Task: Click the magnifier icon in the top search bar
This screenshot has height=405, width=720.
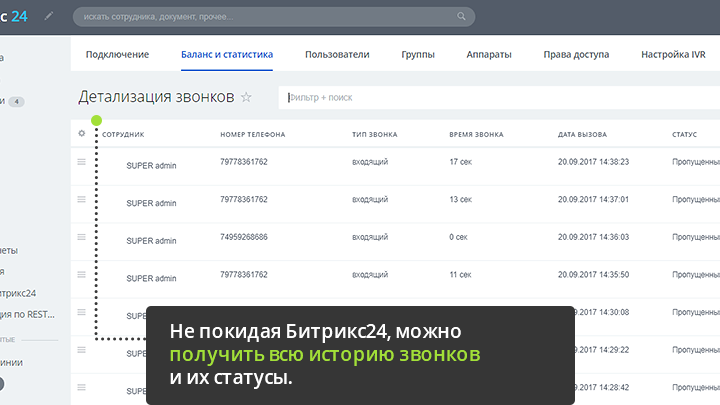Action: click(x=461, y=16)
